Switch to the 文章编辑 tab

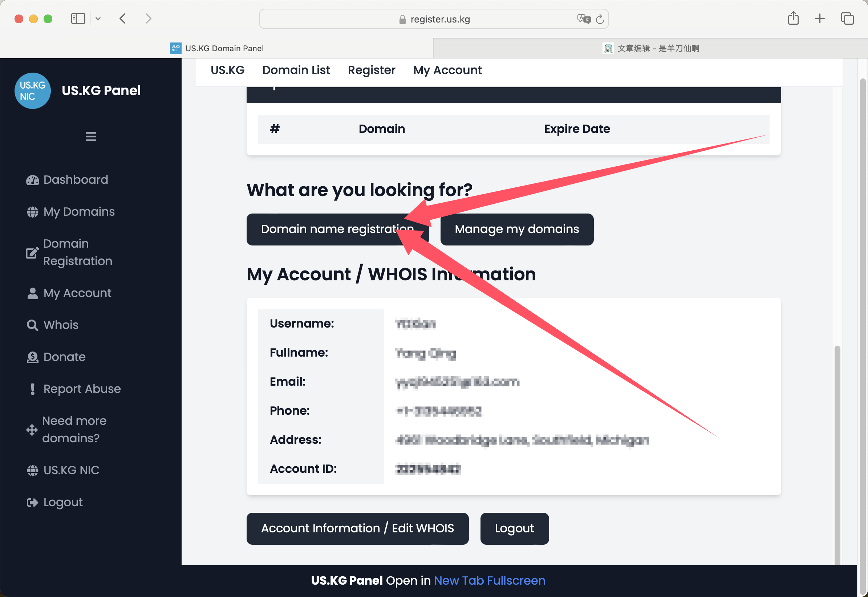coord(650,48)
